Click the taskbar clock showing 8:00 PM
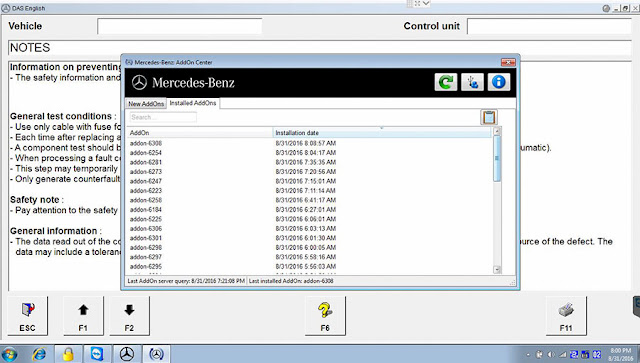 621,354
